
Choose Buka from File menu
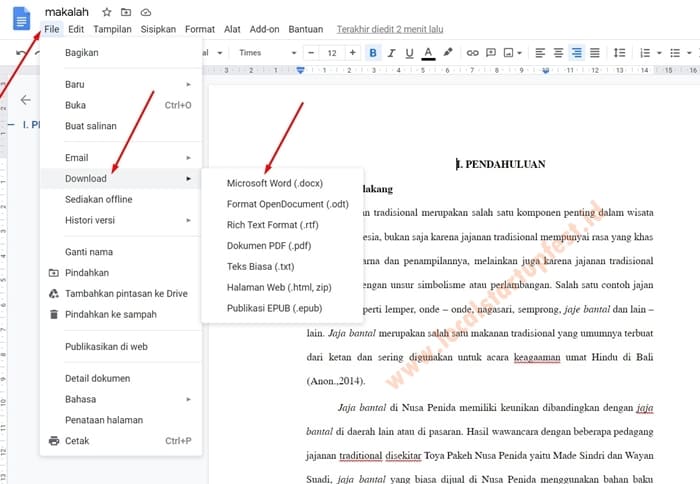pos(121,105)
